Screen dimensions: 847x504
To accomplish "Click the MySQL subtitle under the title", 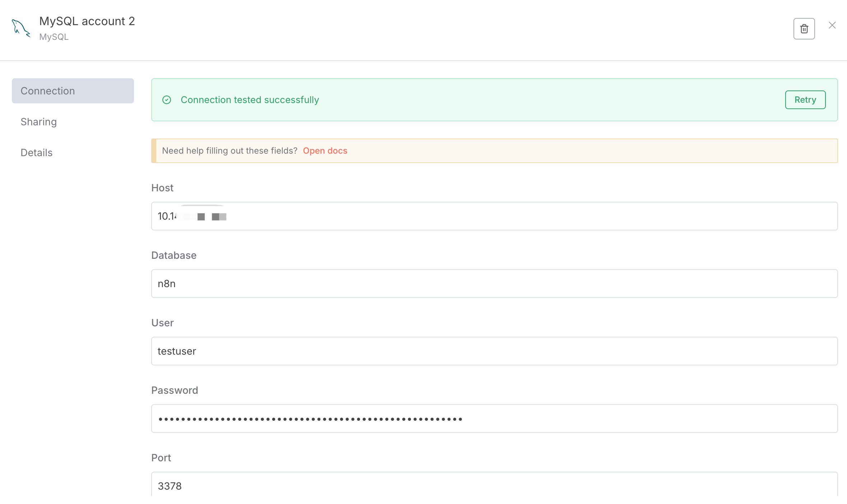I will click(54, 37).
